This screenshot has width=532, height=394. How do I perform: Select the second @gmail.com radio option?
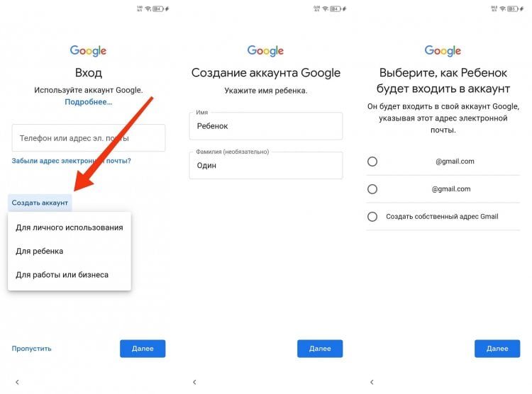tap(372, 189)
